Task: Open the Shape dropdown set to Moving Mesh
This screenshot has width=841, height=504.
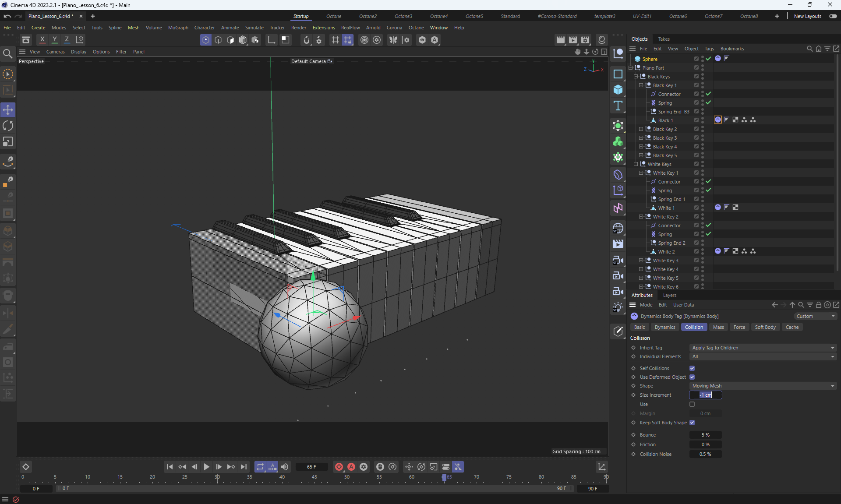Action: [762, 386]
